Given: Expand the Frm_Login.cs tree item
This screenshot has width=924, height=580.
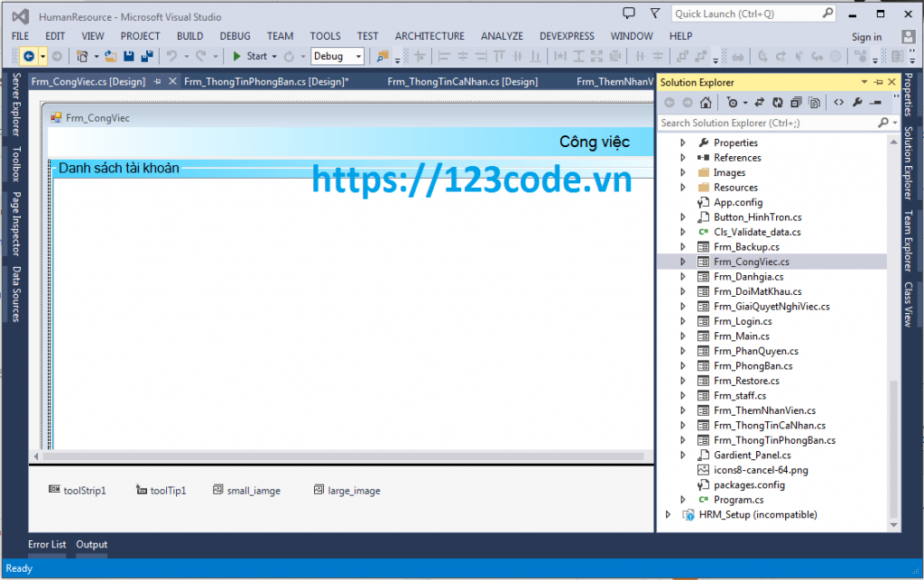Looking at the screenshot, I should tap(682, 320).
